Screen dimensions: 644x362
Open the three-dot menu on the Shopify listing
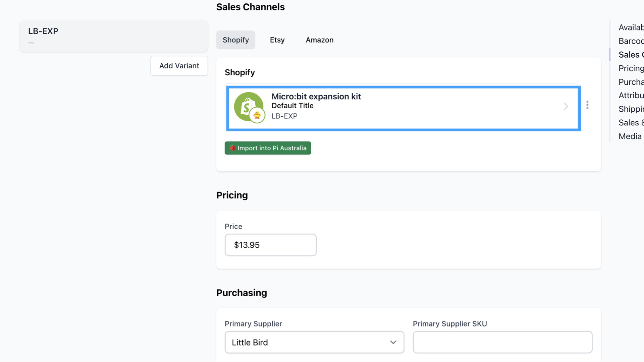pos(588,105)
